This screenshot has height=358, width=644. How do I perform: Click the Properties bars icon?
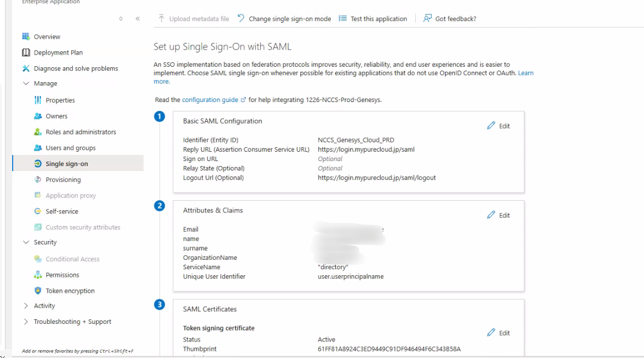click(37, 100)
